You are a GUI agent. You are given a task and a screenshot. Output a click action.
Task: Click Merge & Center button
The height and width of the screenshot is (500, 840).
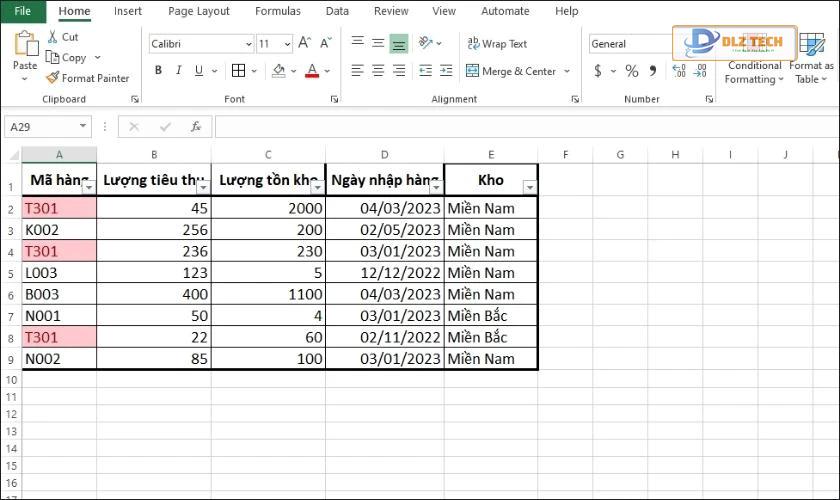click(x=511, y=71)
